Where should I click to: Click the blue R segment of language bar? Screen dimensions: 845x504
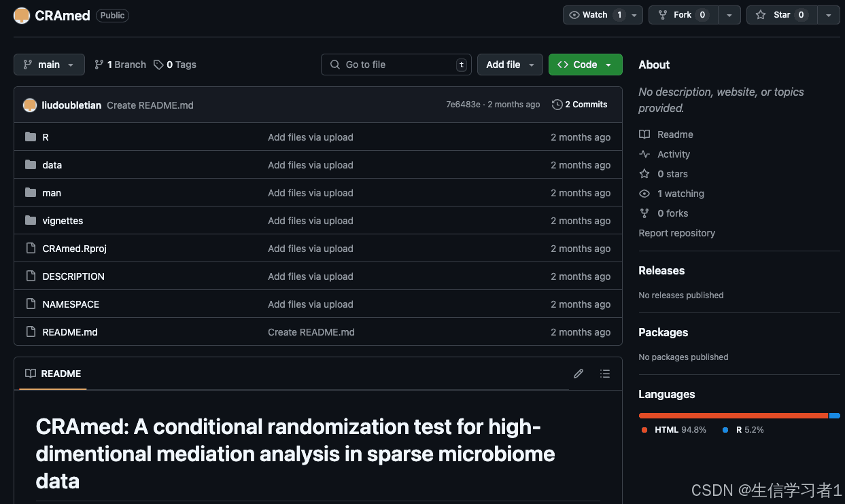(835, 416)
